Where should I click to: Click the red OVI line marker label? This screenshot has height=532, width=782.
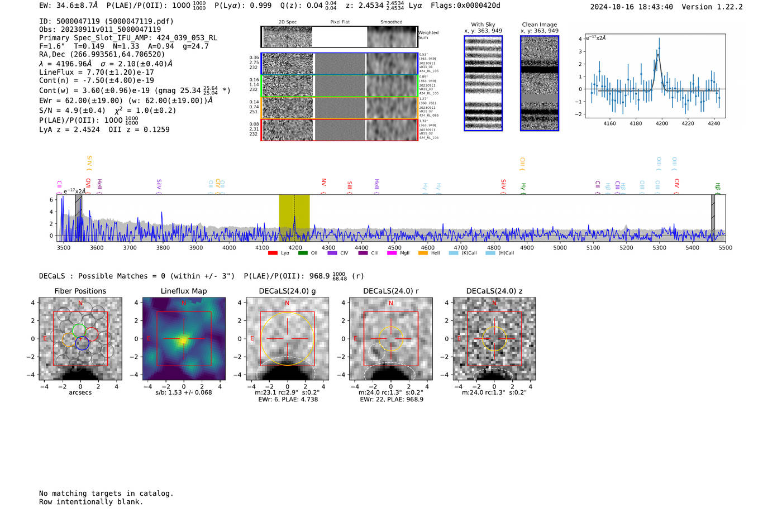tap(88, 185)
